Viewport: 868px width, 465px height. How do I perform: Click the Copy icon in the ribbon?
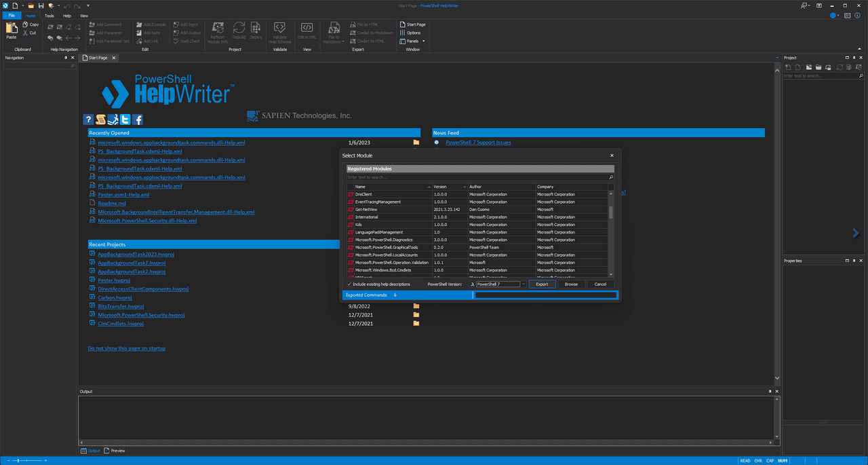click(25, 24)
